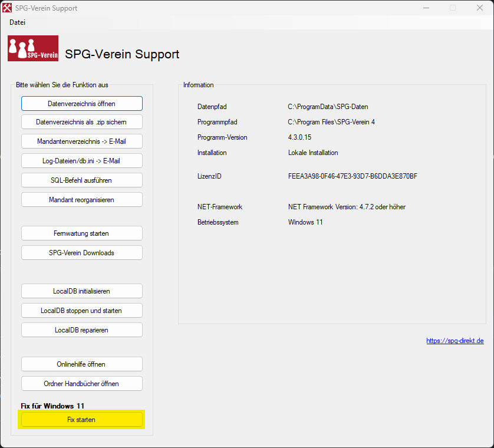The width and height of the screenshot is (494, 448).
Task: Start Fernwartung session
Action: click(81, 233)
